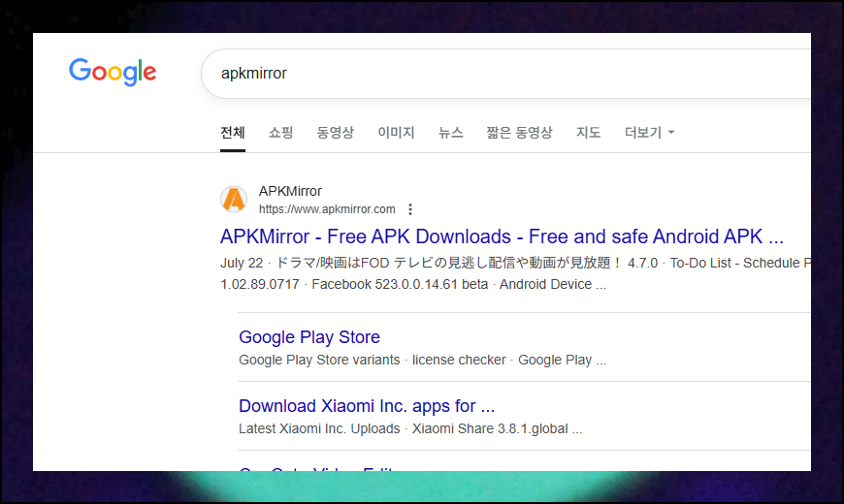844x504 pixels.
Task: Open Download Xiaomi Inc. apps sitelink
Action: pos(367,406)
